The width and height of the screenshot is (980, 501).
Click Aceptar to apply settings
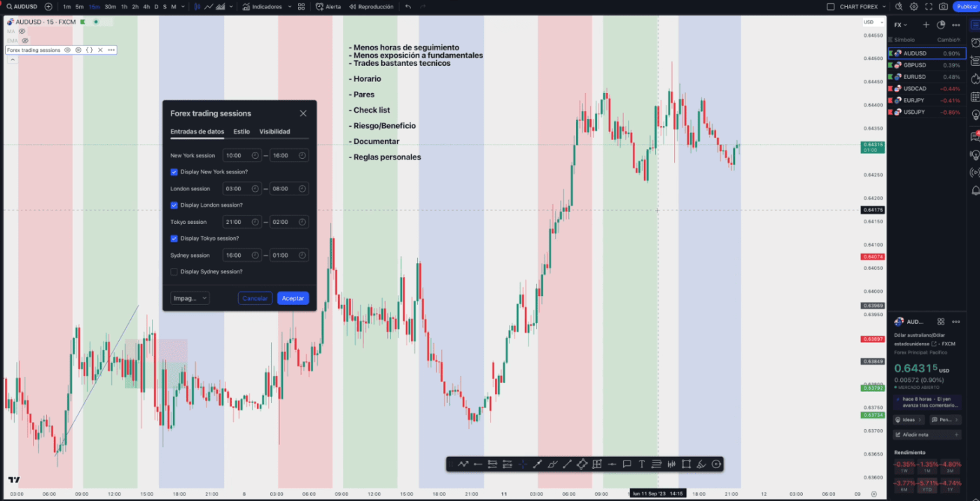(293, 298)
